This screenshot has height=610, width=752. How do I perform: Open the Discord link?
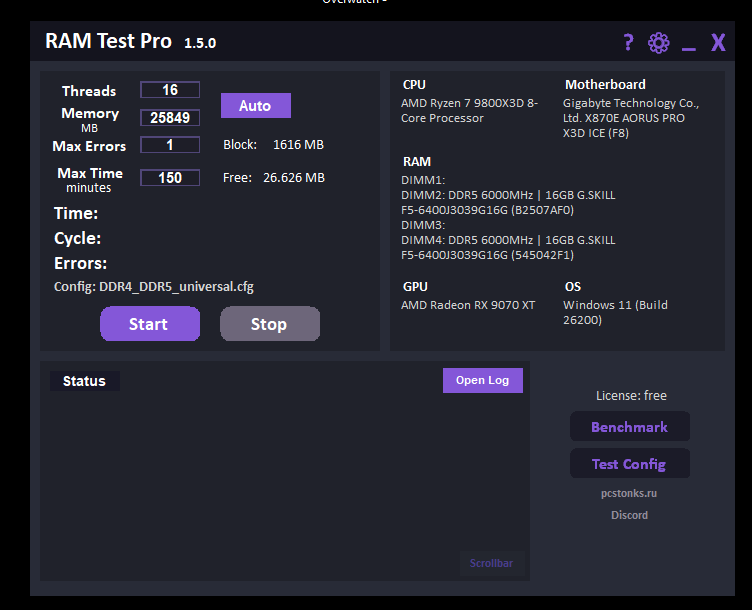coord(629,515)
